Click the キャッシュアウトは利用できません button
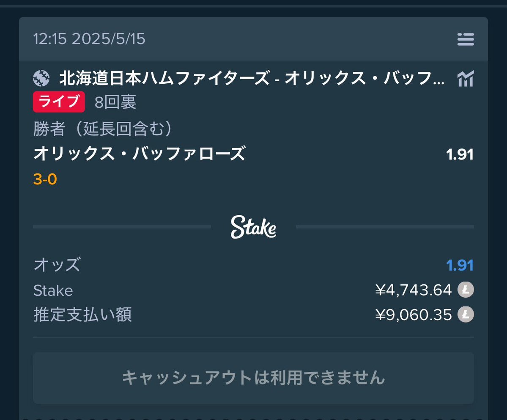This screenshot has height=420, width=507. [254, 378]
